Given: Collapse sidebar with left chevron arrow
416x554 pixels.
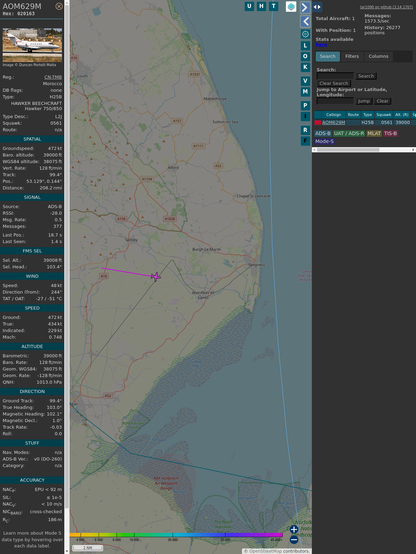Looking at the screenshot, I should point(305,22).
